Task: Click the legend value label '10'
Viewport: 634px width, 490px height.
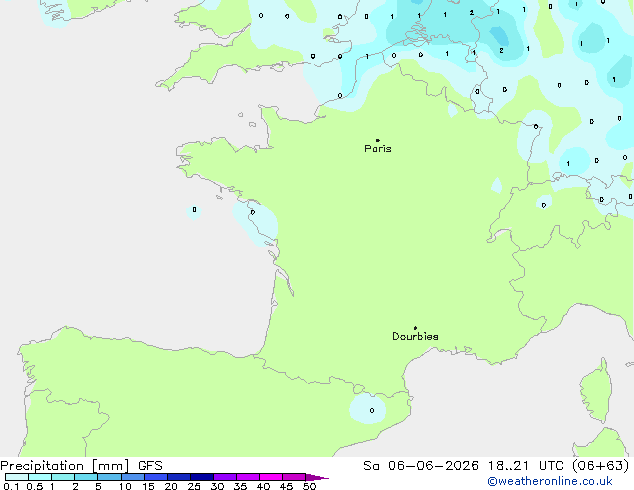Action: pos(125,486)
